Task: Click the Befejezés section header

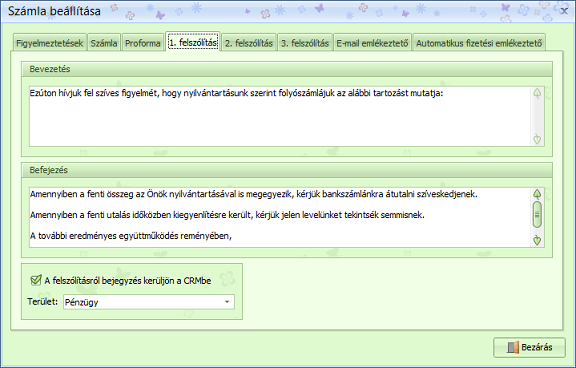Action: pos(287,170)
